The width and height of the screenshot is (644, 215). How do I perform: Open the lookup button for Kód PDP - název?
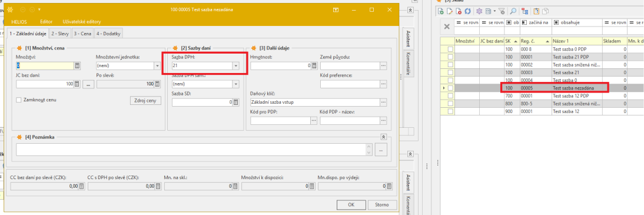click(383, 120)
